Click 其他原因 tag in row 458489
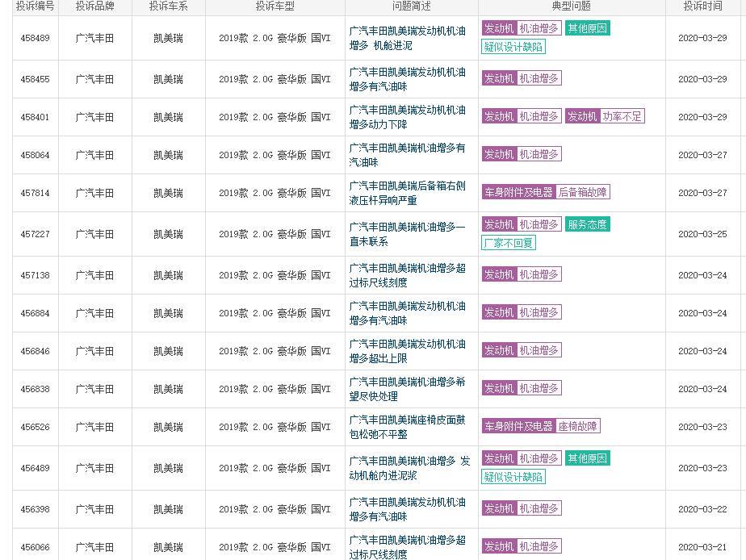The height and width of the screenshot is (560, 746). coord(588,28)
